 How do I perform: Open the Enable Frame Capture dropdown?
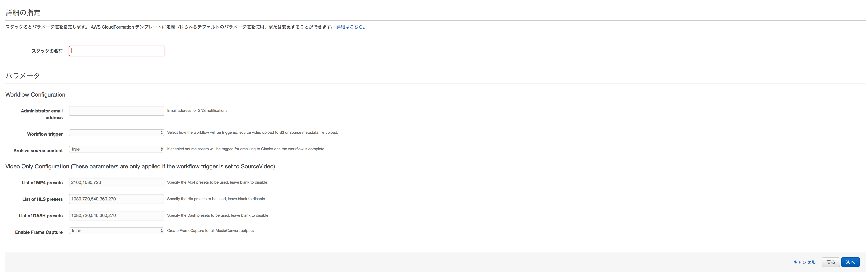[x=117, y=231]
